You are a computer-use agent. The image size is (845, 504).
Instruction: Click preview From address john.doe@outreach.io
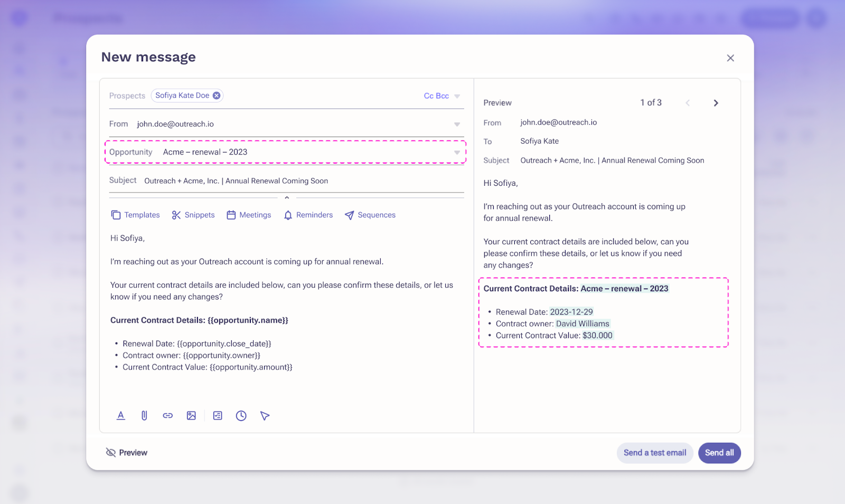[x=558, y=122]
